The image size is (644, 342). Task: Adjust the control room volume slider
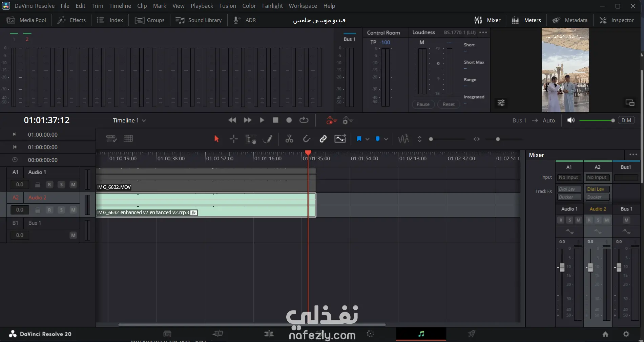(597, 120)
